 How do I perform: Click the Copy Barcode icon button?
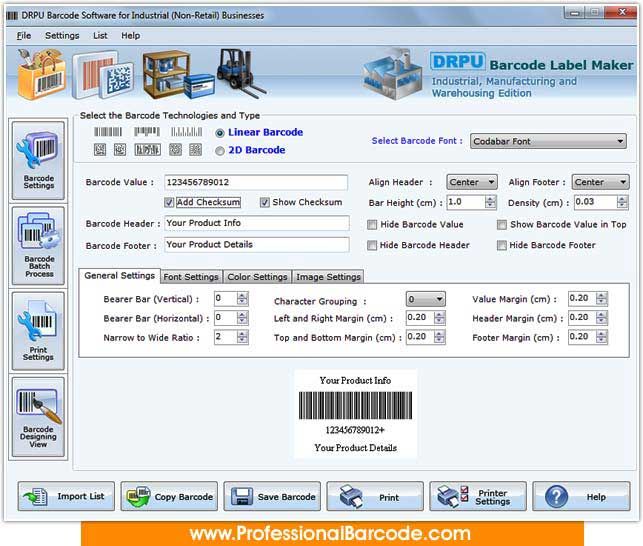point(169,496)
